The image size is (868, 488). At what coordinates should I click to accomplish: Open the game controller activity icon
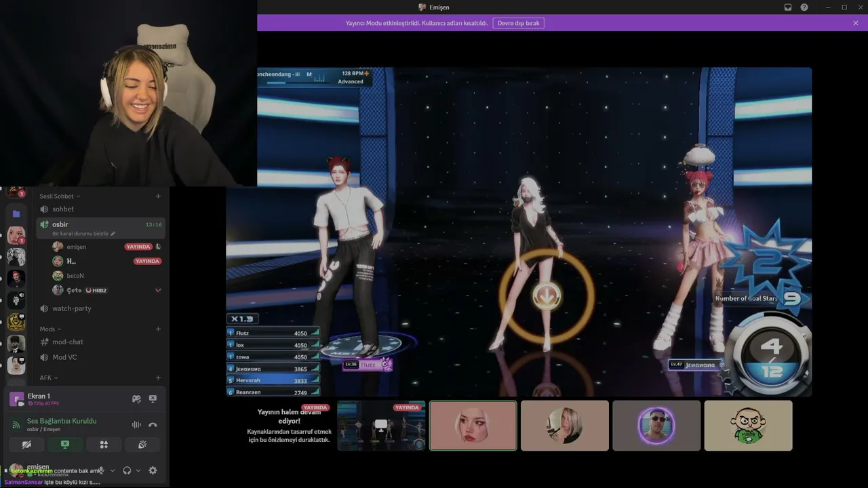[x=136, y=399]
